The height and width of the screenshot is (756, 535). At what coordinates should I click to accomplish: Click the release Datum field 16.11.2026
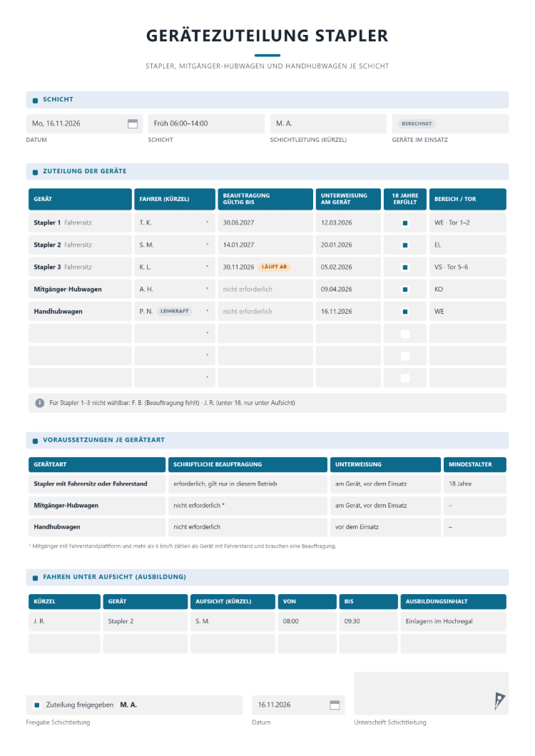pos(299,705)
